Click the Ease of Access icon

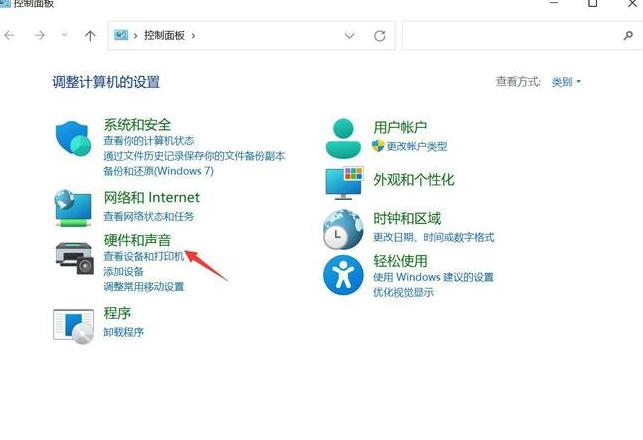(343, 275)
